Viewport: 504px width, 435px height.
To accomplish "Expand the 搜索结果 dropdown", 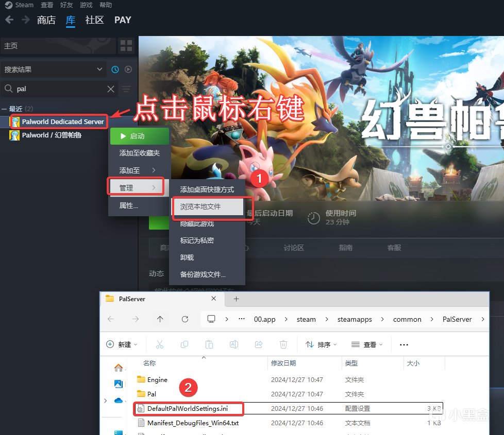I will click(54, 69).
